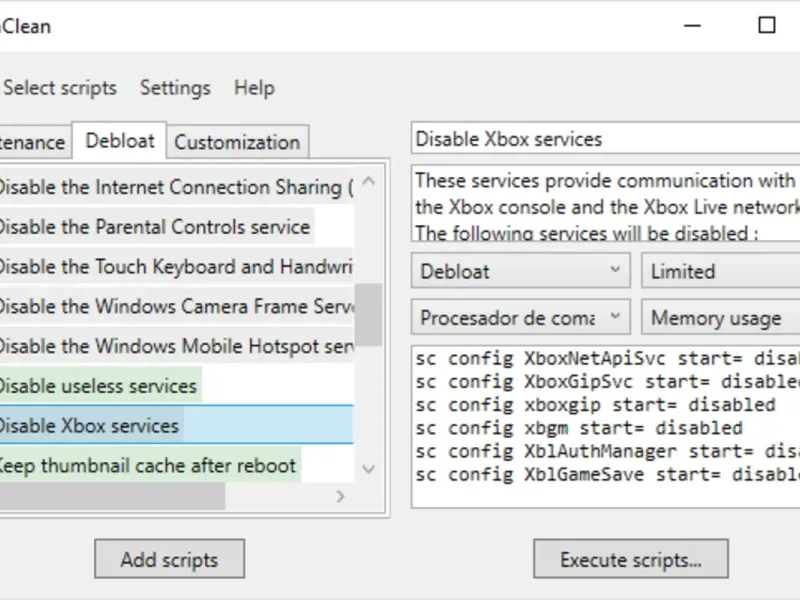Viewport: 800px width, 600px height.
Task: Select Keep thumbnail cache after reboot
Action: tap(147, 465)
